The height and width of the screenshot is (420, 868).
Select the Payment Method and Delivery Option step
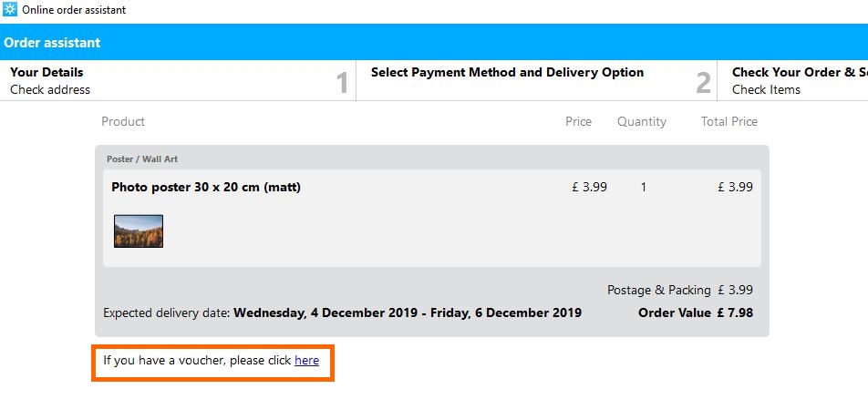(507, 73)
